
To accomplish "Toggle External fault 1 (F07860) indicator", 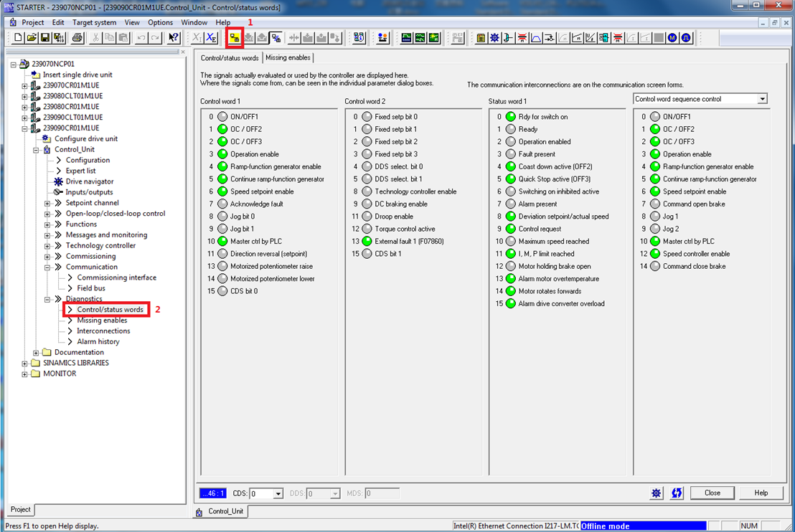I will point(367,242).
